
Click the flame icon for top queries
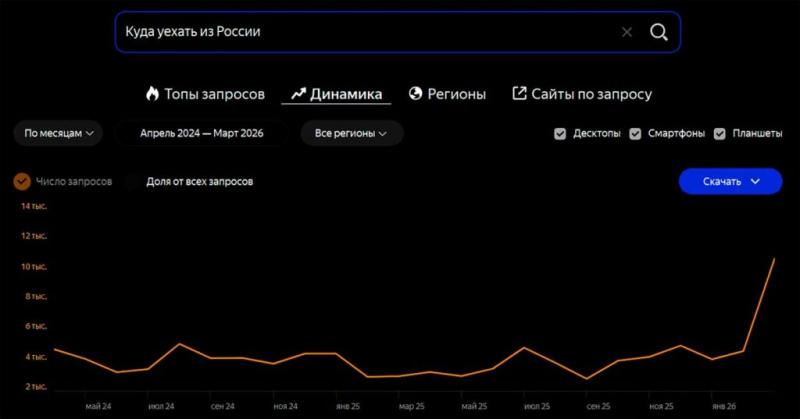click(153, 94)
